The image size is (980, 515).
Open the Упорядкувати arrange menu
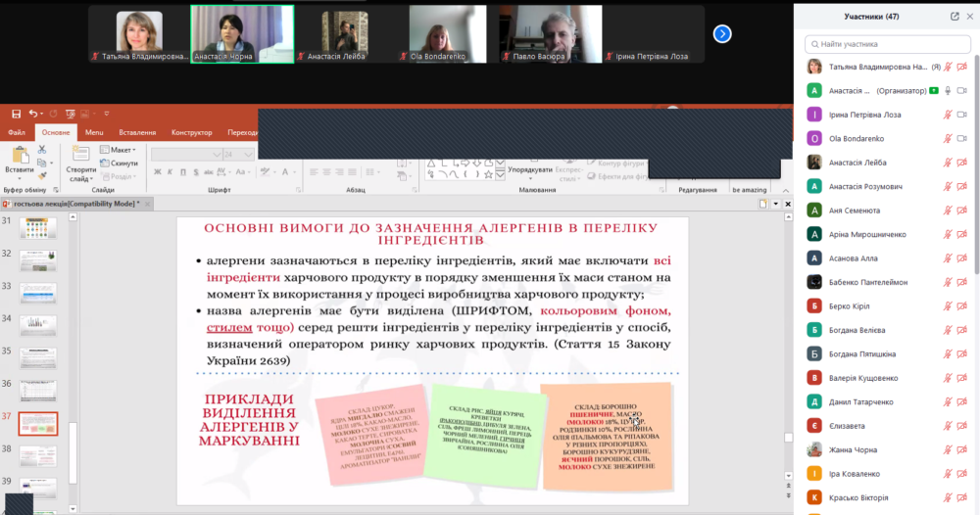point(530,169)
